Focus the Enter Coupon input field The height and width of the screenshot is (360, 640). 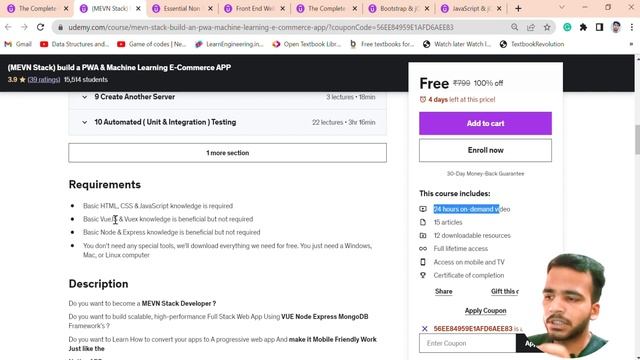[467, 343]
